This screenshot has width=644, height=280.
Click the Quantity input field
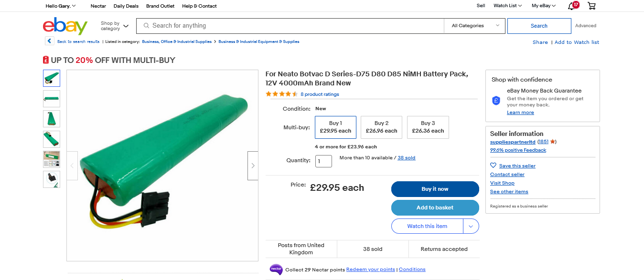pyautogui.click(x=323, y=161)
